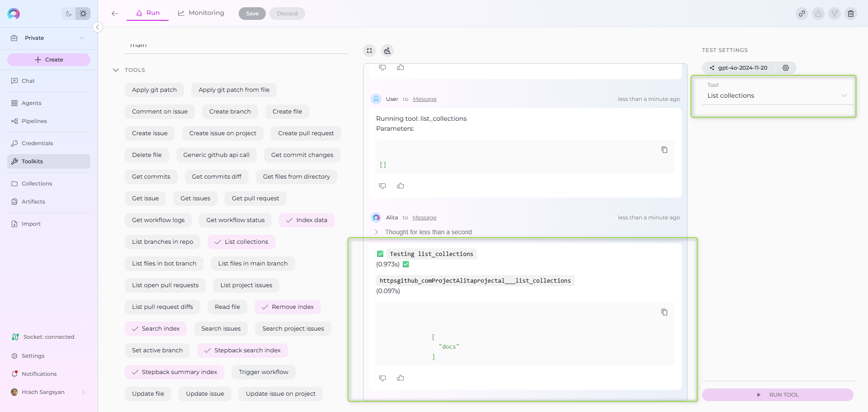The width and height of the screenshot is (868, 412).
Task: Thumbs down on the topmost cut-off message
Action: [382, 67]
